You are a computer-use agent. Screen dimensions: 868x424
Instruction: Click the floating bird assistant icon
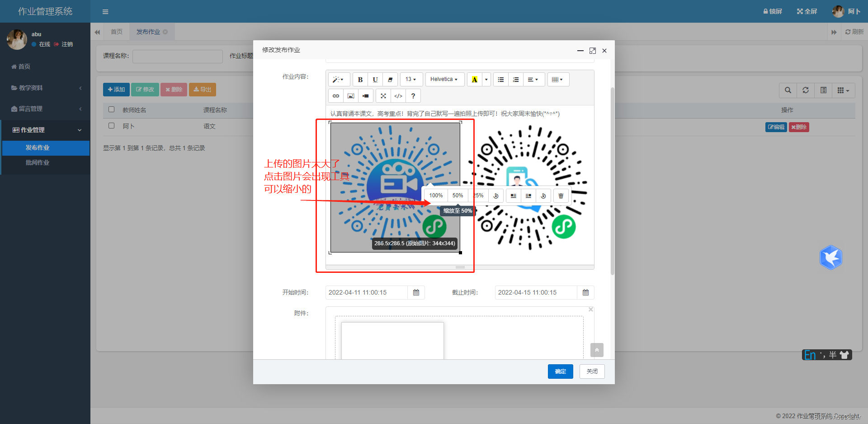(831, 257)
